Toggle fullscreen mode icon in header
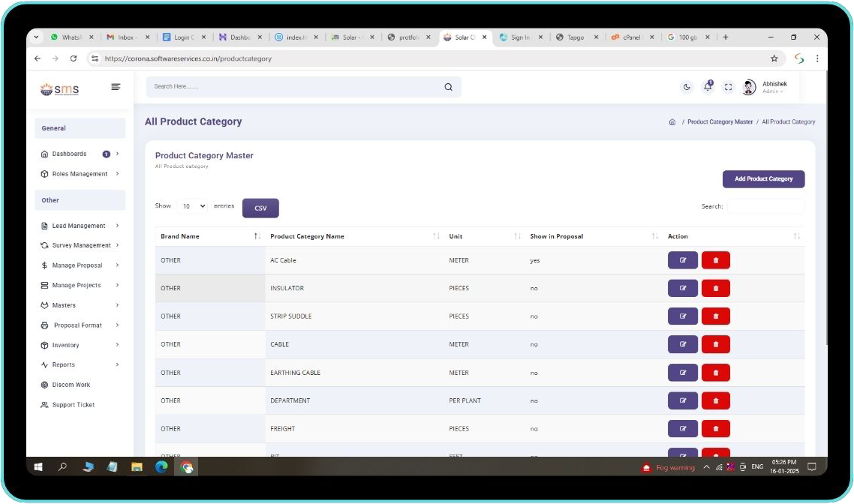The height and width of the screenshot is (504, 854). click(728, 87)
